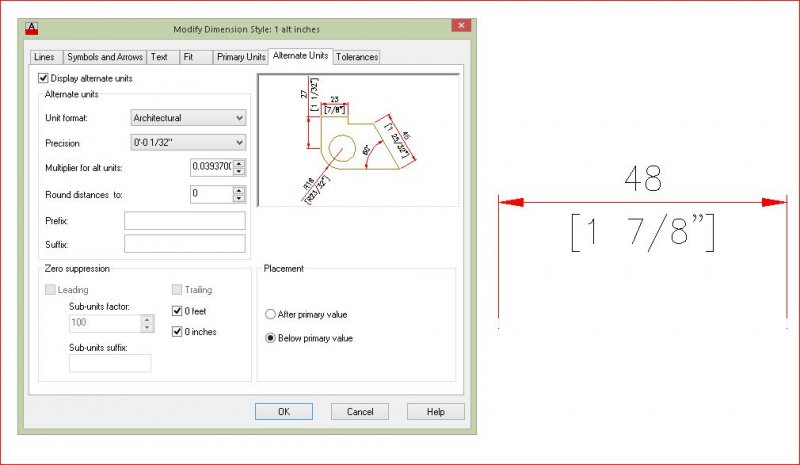Viewport: 800px width, 465px height.
Task: Uncheck the 0 inches suppression option
Action: pos(177,332)
